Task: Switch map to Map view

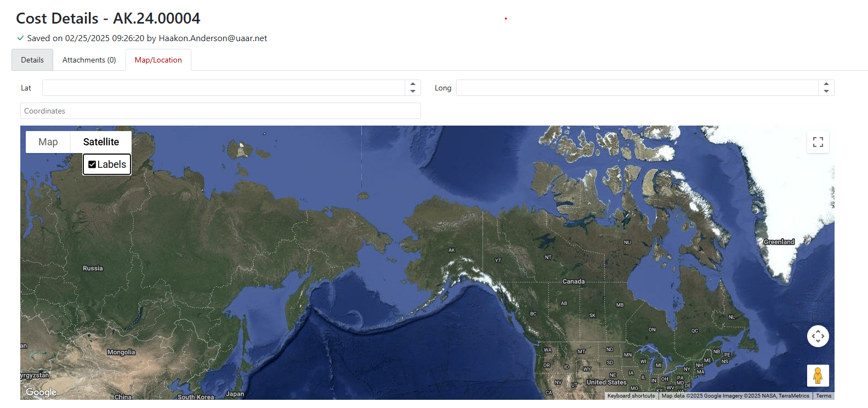Action: [48, 142]
